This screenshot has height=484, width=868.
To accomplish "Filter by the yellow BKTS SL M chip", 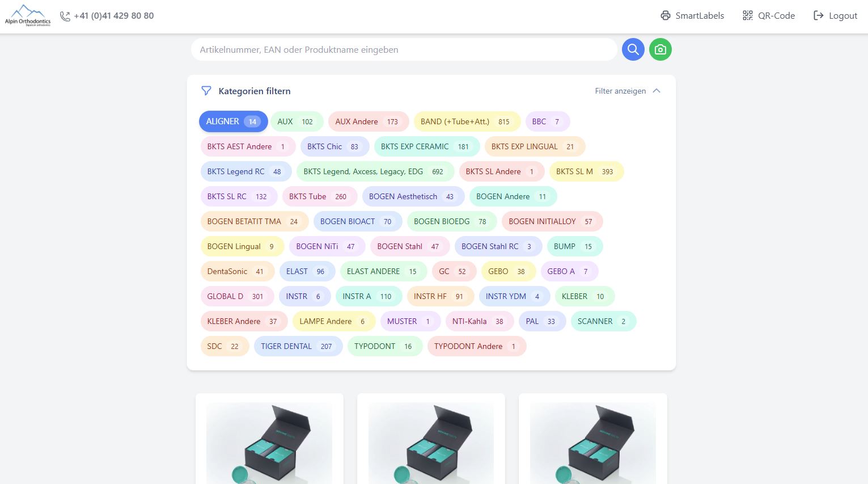I will (586, 171).
